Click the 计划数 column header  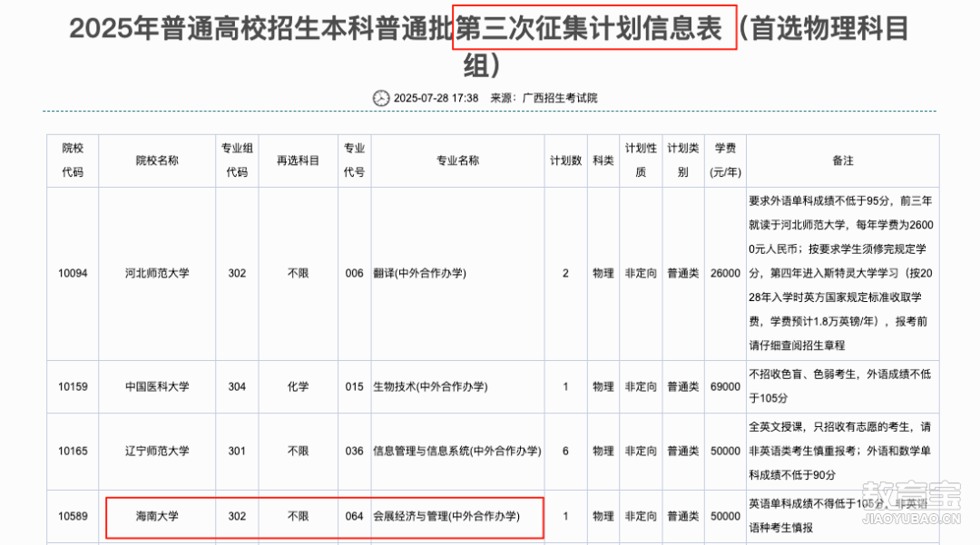[x=565, y=161]
